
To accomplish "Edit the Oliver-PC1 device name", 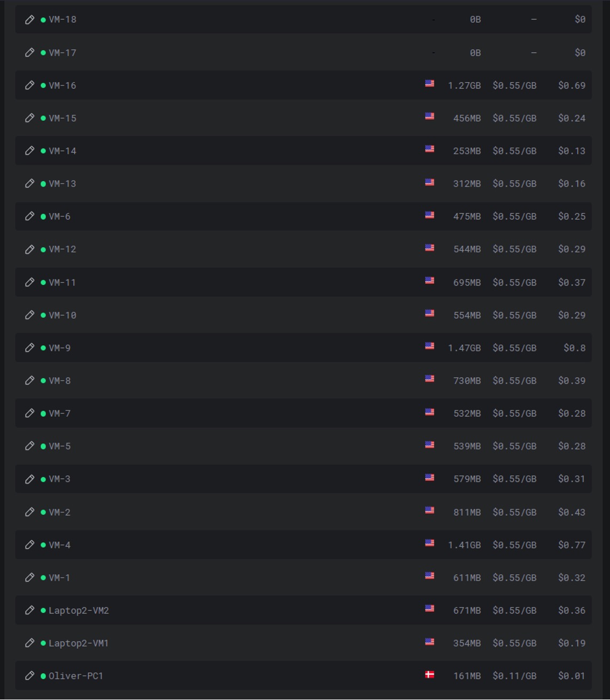I will [x=30, y=676].
